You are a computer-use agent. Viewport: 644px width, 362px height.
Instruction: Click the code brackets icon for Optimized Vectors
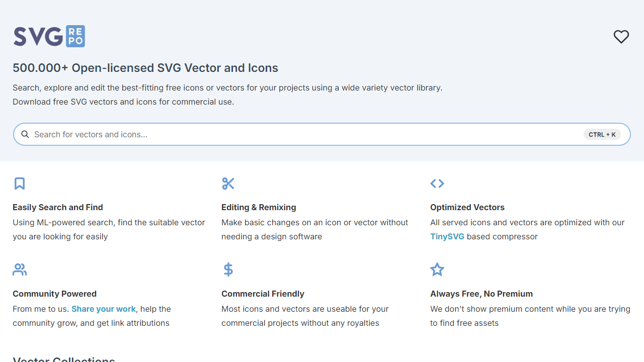437,184
